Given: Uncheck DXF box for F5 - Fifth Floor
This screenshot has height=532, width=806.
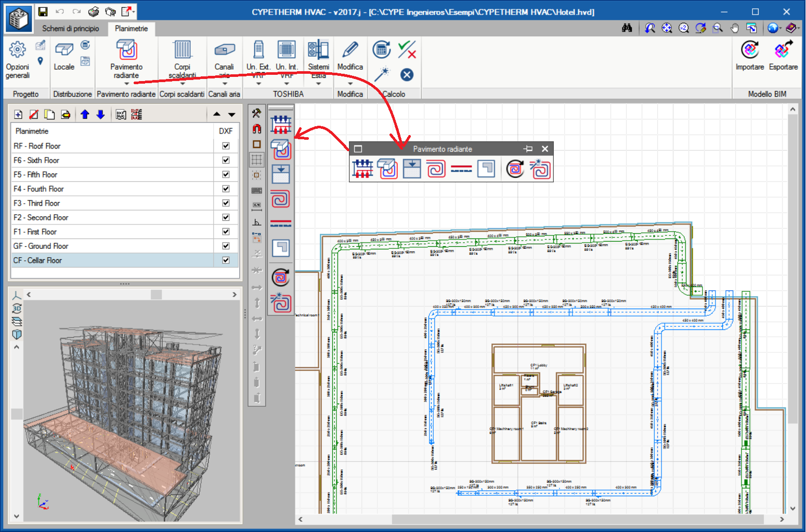Looking at the screenshot, I should click(x=226, y=175).
